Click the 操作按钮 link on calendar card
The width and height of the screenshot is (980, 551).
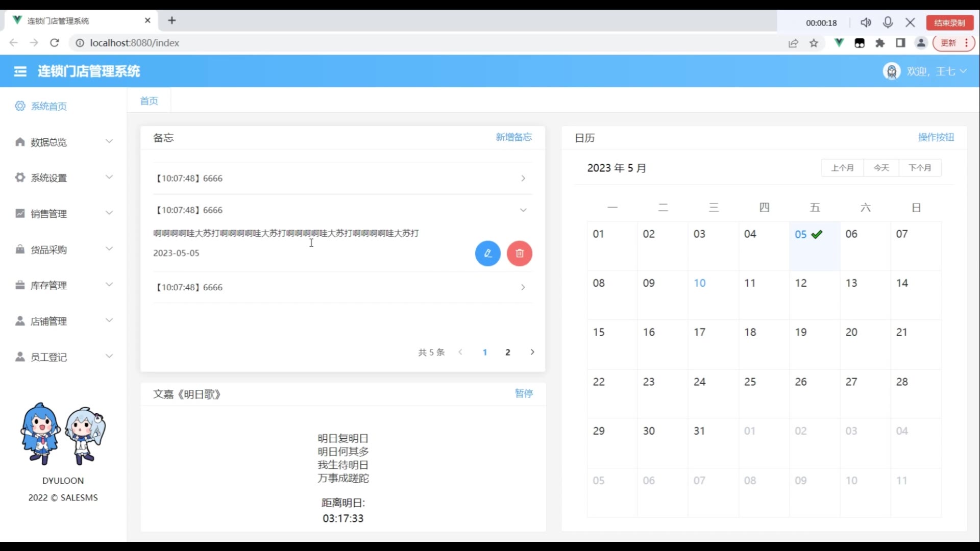936,137
